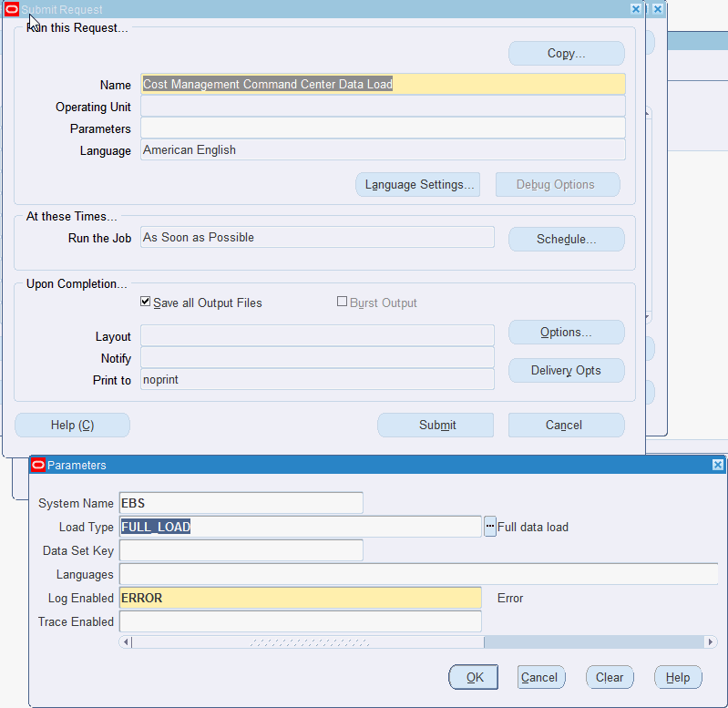Click the request Name field
The width and height of the screenshot is (728, 708).
point(383,84)
